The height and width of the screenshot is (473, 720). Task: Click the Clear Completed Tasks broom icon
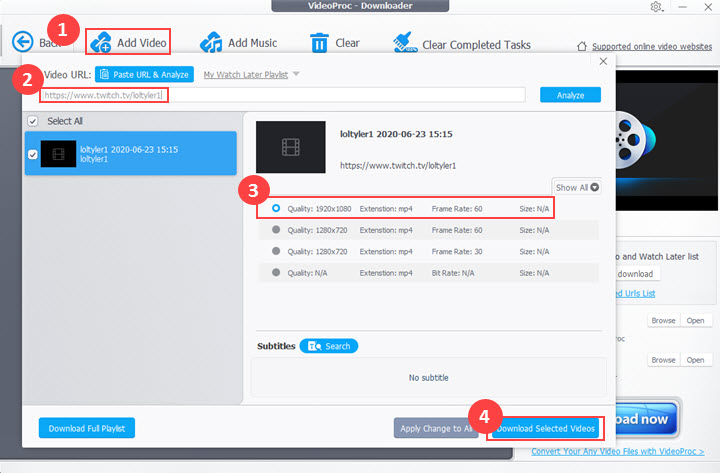click(405, 42)
